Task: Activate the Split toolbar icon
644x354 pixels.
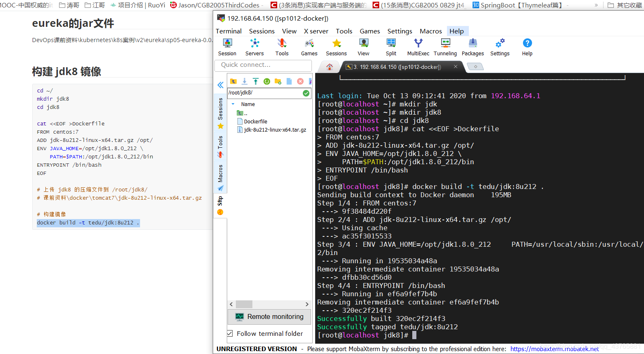Action: 391,47
